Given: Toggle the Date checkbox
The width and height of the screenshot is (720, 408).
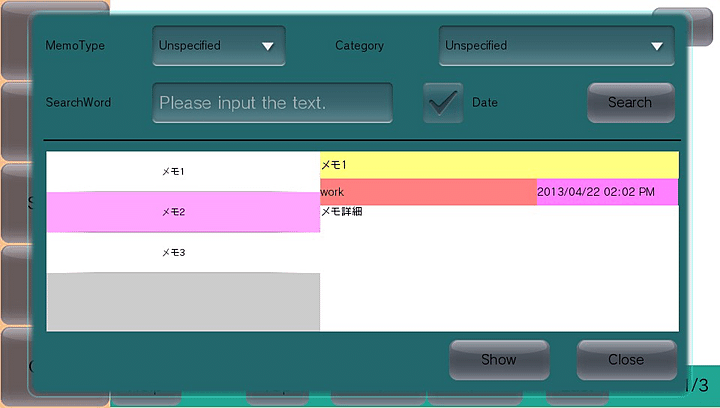Looking at the screenshot, I should (x=443, y=102).
